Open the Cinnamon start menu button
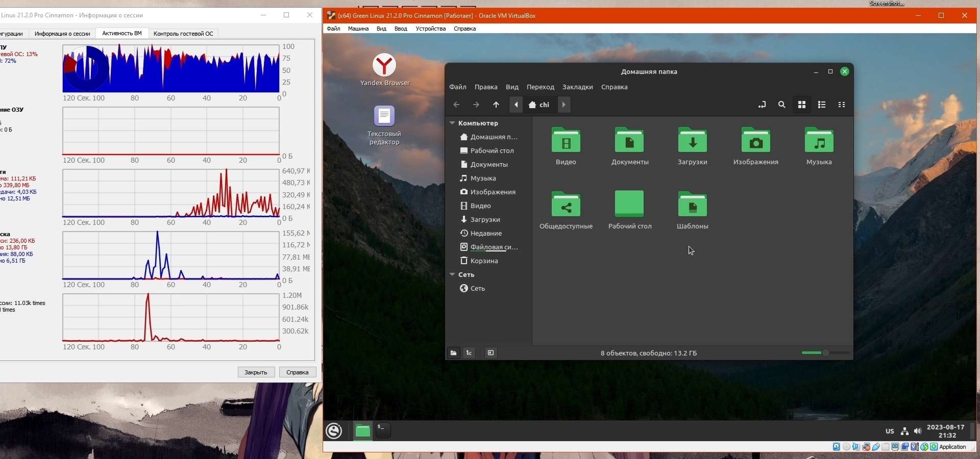 (334, 431)
